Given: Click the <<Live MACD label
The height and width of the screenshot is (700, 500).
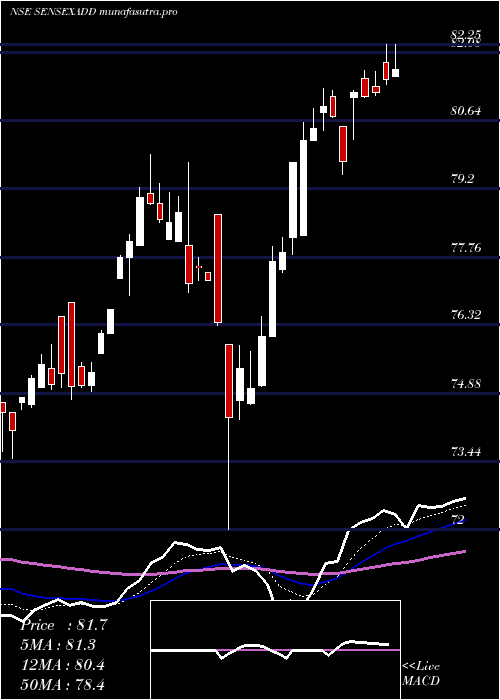Looking at the screenshot, I should click(421, 674).
